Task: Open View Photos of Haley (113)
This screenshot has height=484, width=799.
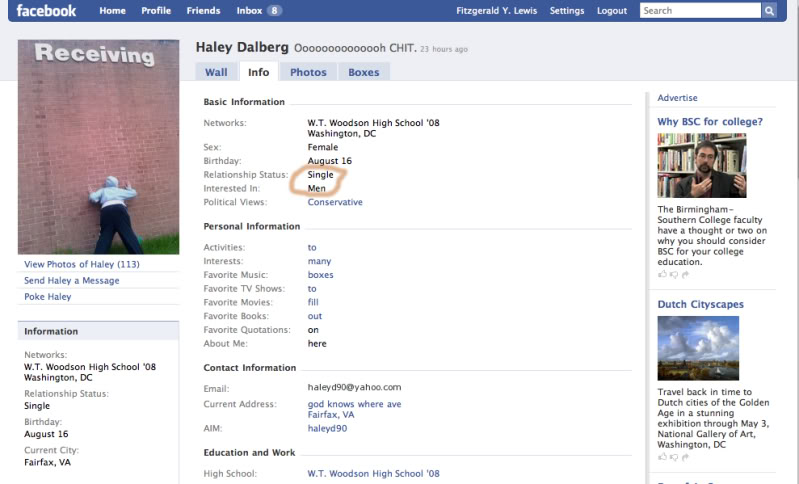Action: pyautogui.click(x=82, y=264)
